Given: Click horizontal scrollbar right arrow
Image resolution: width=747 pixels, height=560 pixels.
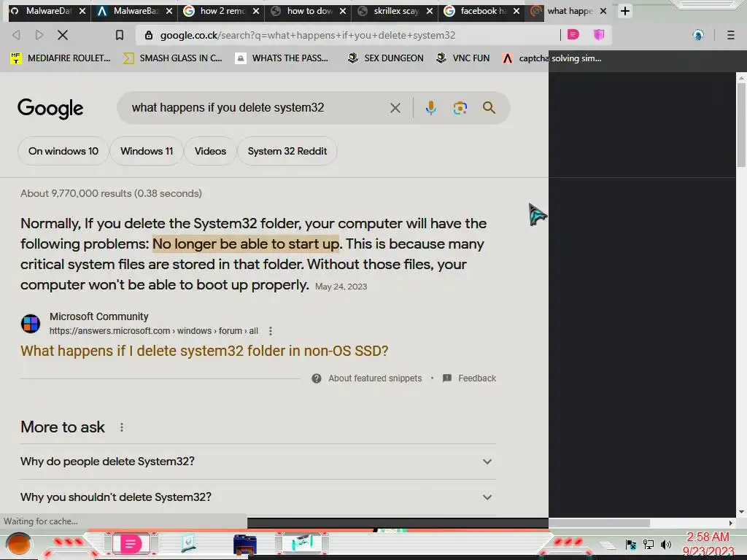Looking at the screenshot, I should [x=730, y=523].
